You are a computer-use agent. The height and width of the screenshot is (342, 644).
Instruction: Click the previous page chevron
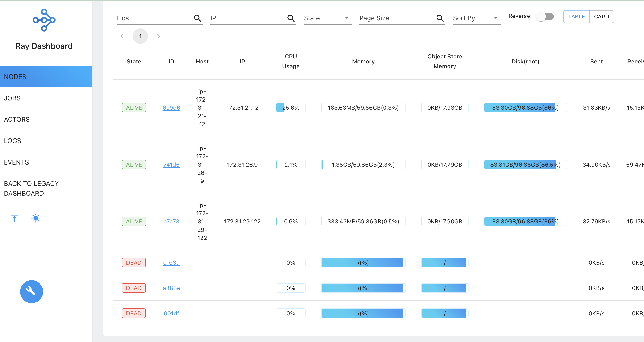(x=122, y=36)
